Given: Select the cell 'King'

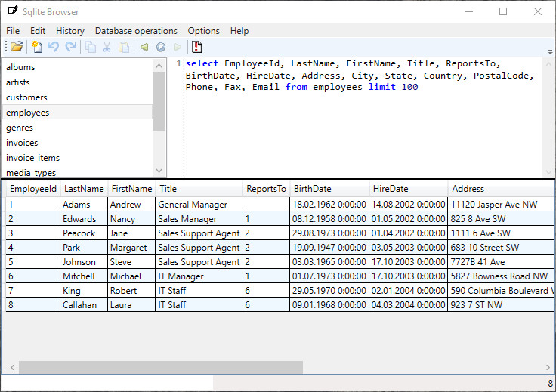Looking at the screenshot, I should (84, 291).
